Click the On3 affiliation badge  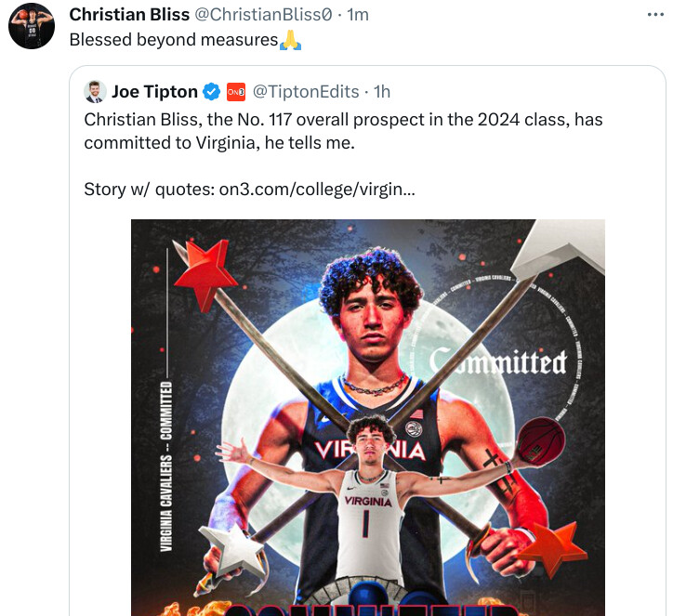tap(236, 91)
